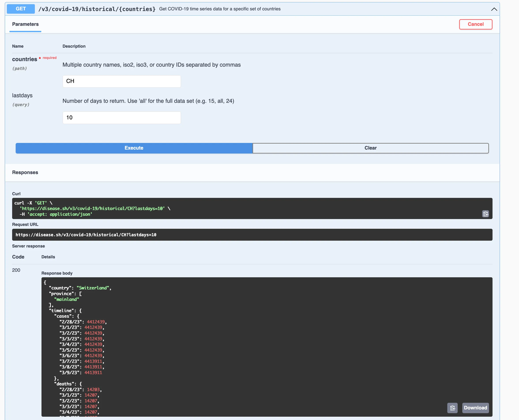The image size is (519, 420).
Task: Click the "timeline" key in response body
Action: [62, 310]
